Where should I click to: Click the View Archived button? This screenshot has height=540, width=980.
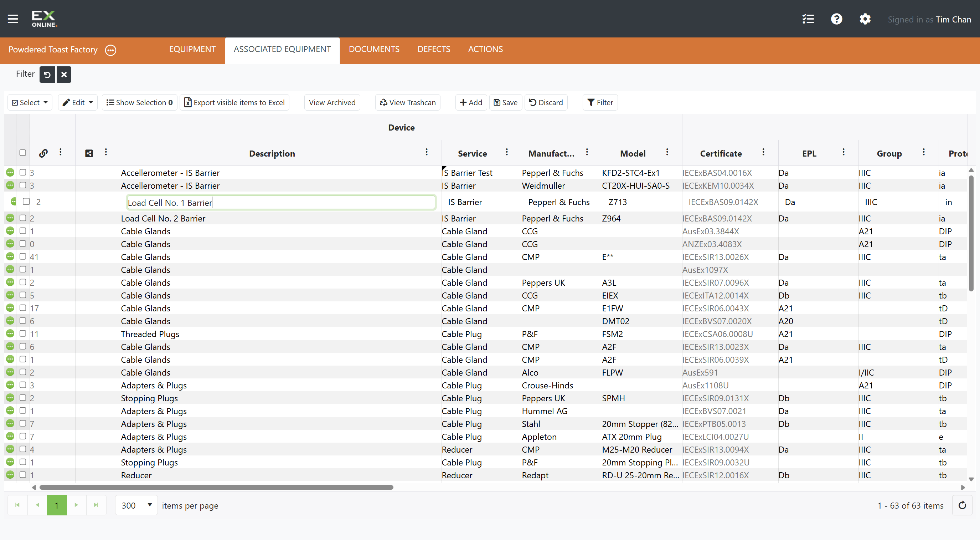click(x=332, y=102)
